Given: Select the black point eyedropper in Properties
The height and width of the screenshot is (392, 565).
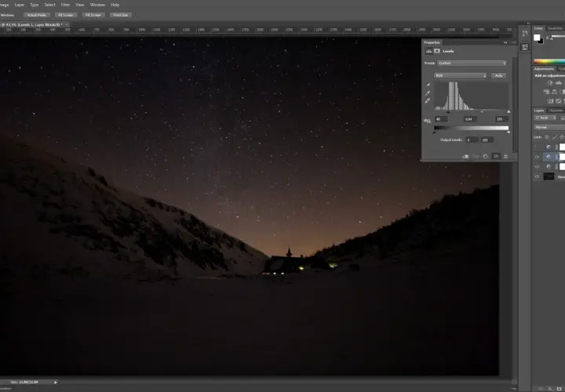Looking at the screenshot, I should click(x=428, y=85).
